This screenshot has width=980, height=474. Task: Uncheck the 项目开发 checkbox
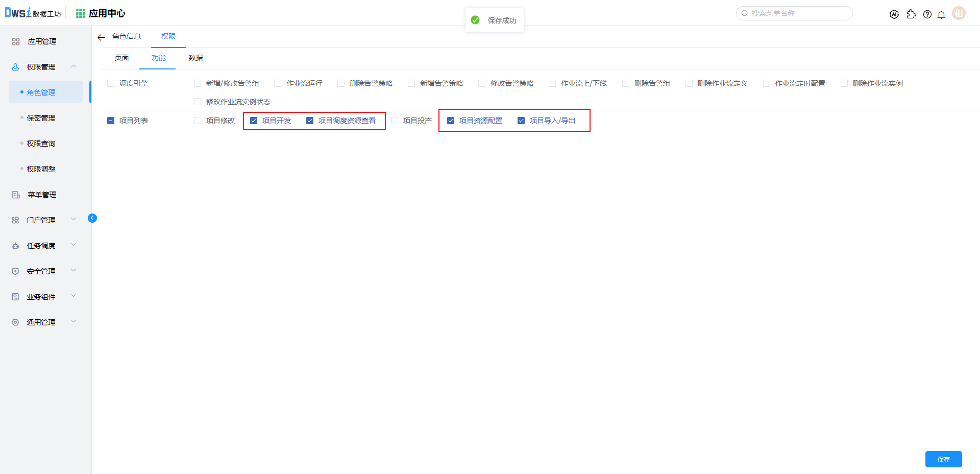[254, 121]
